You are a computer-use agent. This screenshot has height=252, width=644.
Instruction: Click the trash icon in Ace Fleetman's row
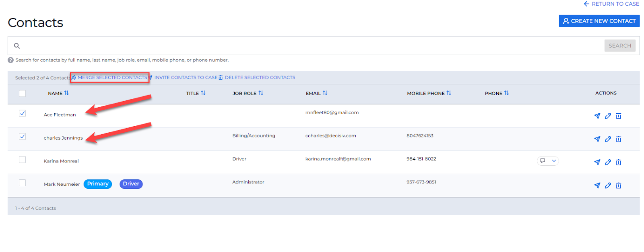click(619, 116)
